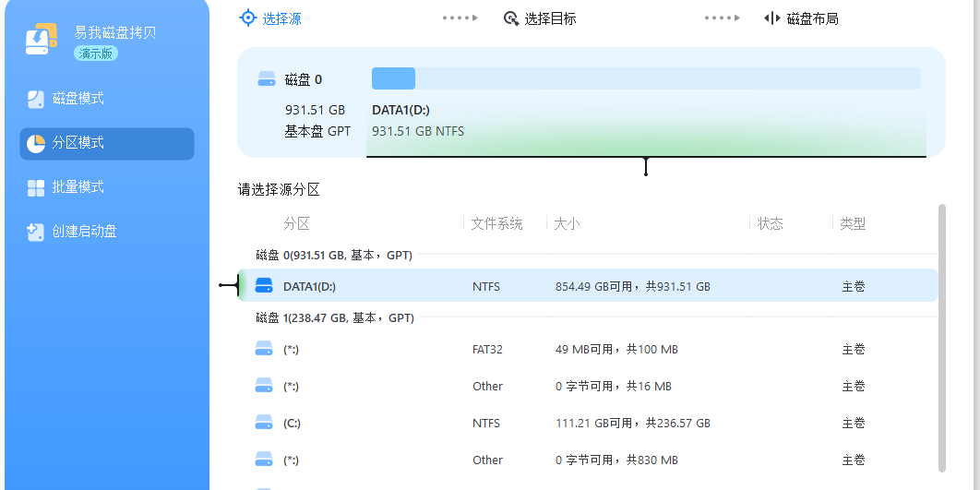Select the DATA1(D:) partition row
The height and width of the screenshot is (490, 980).
click(587, 286)
